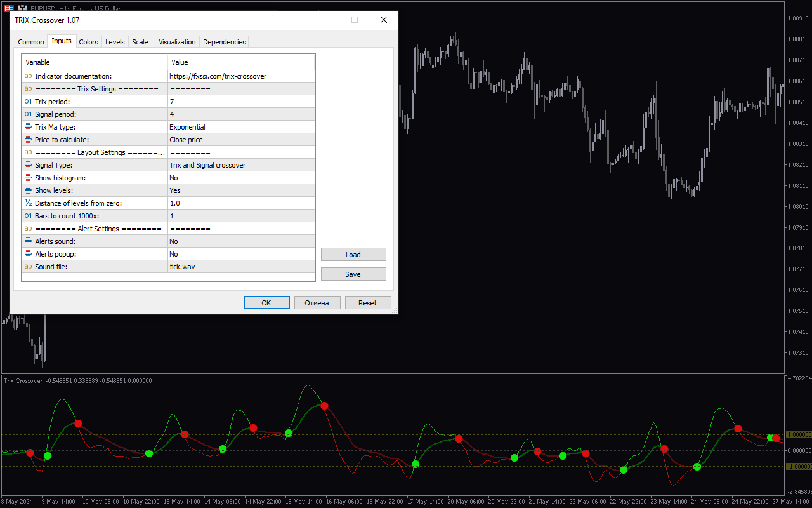This screenshot has height=508, width=812.
Task: Click the integer icon next to Trix period
Action: pyautogui.click(x=28, y=102)
